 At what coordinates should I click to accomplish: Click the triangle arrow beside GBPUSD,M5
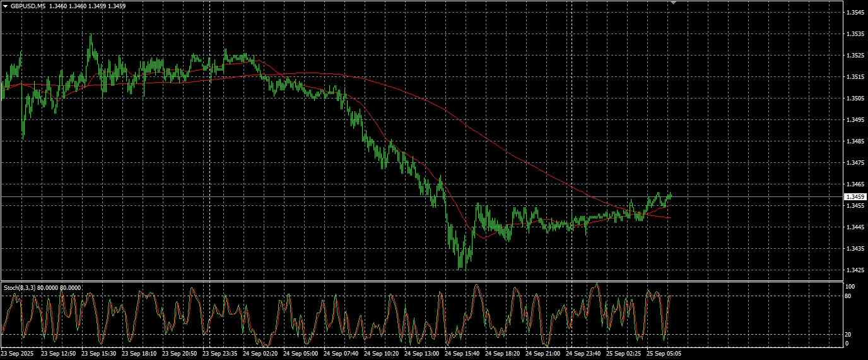tap(5, 6)
